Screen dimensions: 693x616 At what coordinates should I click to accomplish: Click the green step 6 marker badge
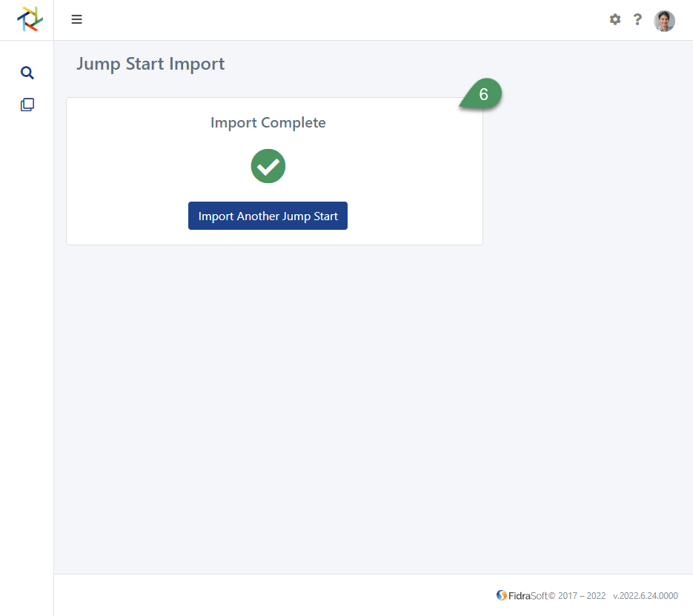tap(483, 92)
